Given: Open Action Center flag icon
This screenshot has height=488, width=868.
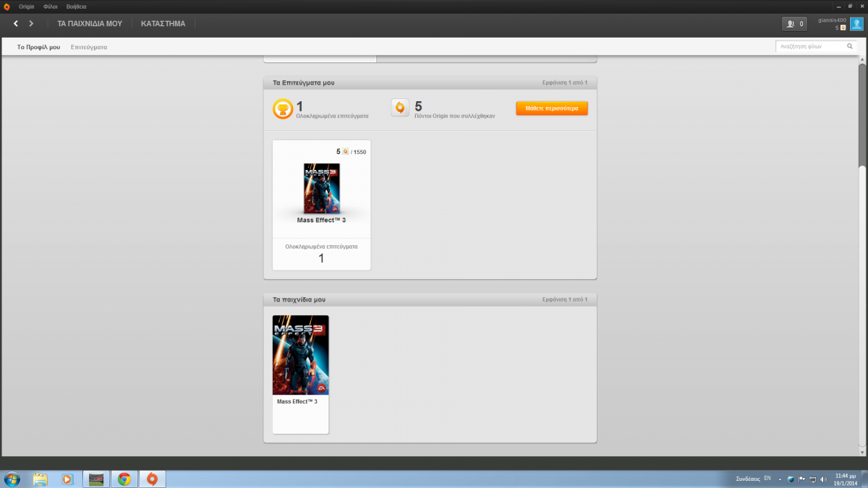Looking at the screenshot, I should (801, 479).
